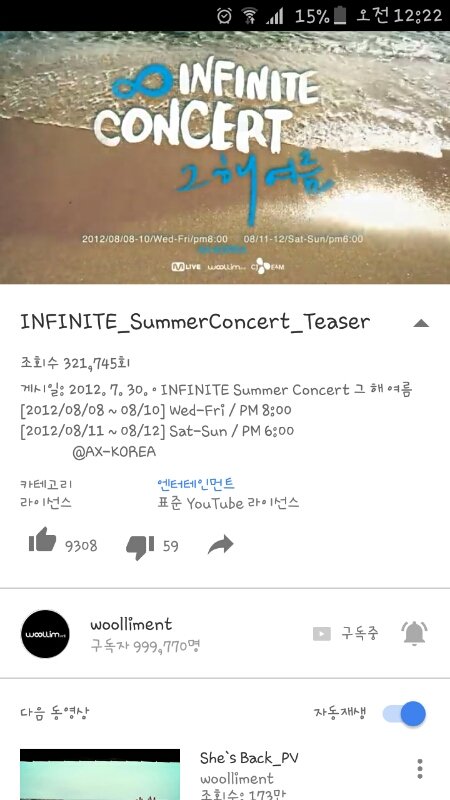Play the She's Back_PV thumbnail
The width and height of the screenshot is (450, 800).
100,774
